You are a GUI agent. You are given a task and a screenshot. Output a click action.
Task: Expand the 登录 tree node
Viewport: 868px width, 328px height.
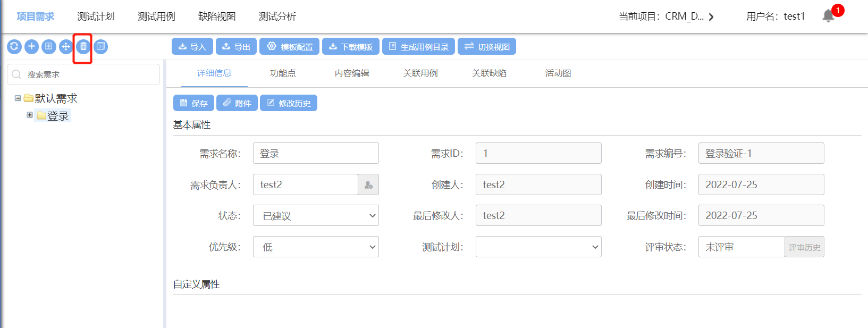click(30, 115)
